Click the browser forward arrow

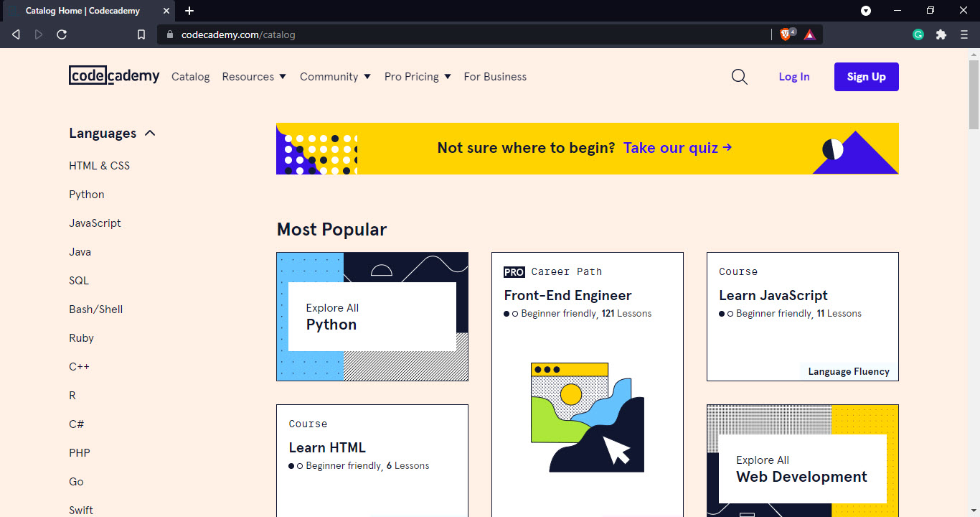pyautogui.click(x=39, y=34)
